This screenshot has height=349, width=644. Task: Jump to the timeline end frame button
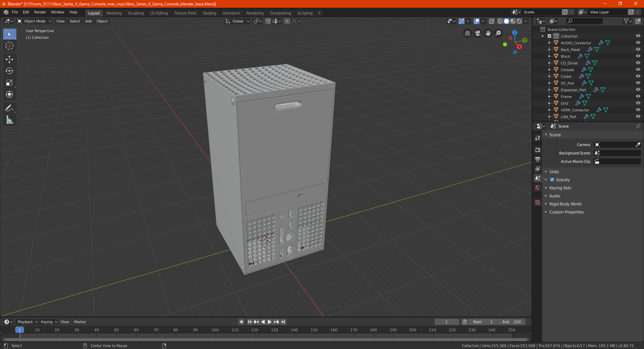(x=283, y=322)
